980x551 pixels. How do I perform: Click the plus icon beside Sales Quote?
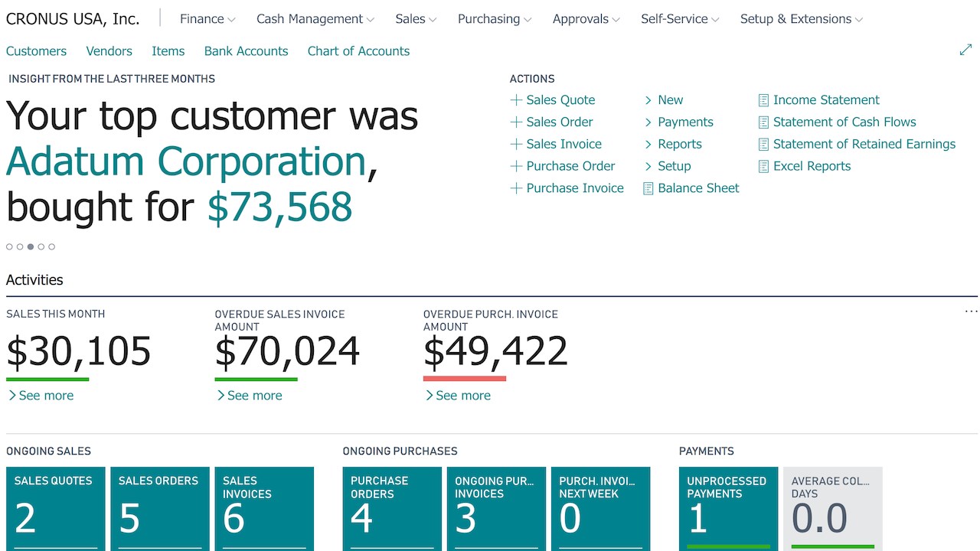coord(516,100)
